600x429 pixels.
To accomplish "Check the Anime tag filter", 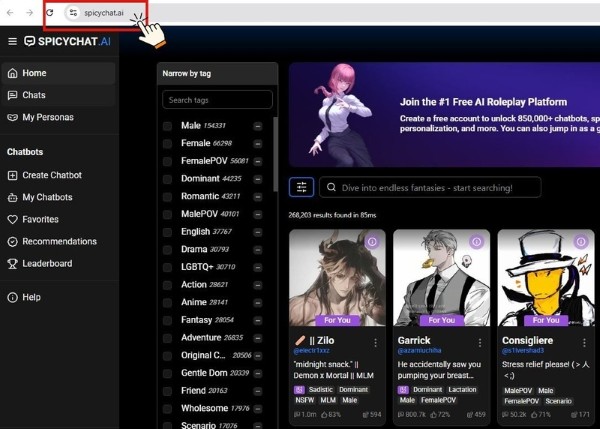I will coord(168,302).
